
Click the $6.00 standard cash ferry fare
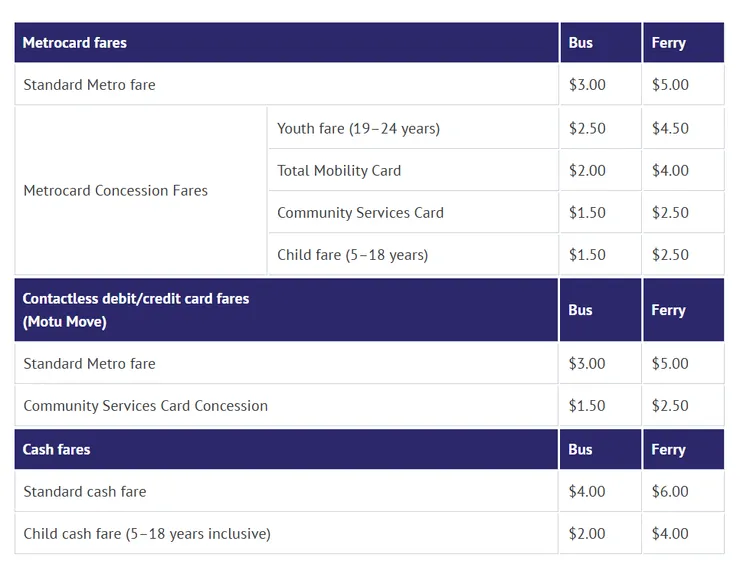click(x=670, y=492)
